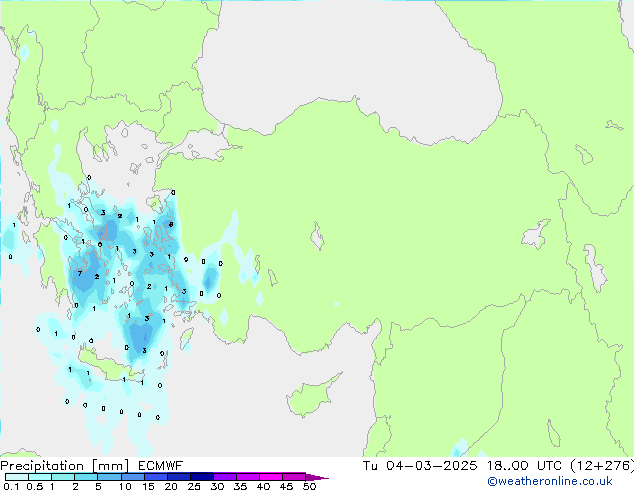Click the bright magenta 40–45 mm legend box
Image resolution: width=634 pixels, height=490 pixels.
(271, 477)
